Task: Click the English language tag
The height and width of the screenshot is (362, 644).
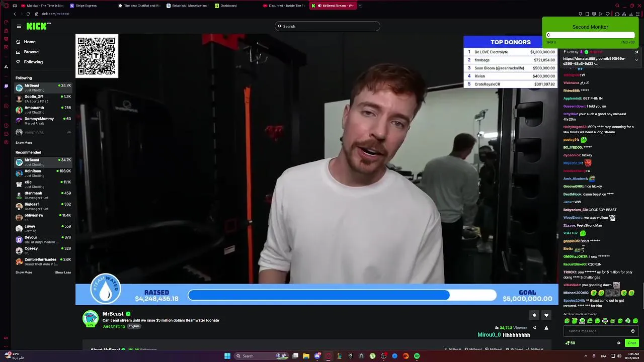Action: coord(134,326)
